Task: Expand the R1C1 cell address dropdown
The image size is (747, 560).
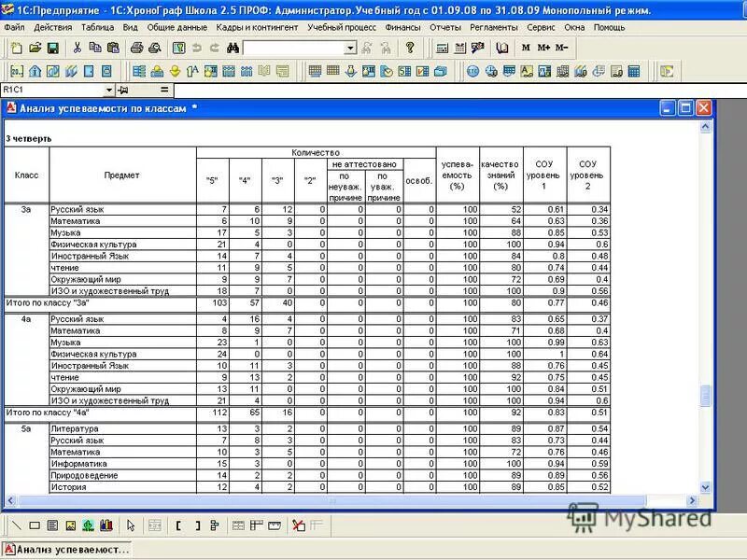Action: [x=109, y=90]
